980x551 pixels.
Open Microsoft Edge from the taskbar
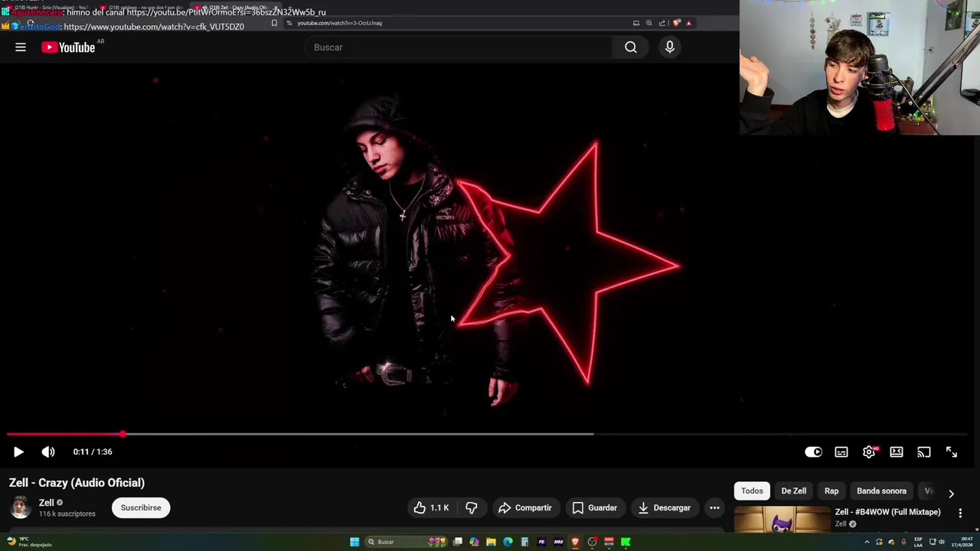[x=508, y=543]
